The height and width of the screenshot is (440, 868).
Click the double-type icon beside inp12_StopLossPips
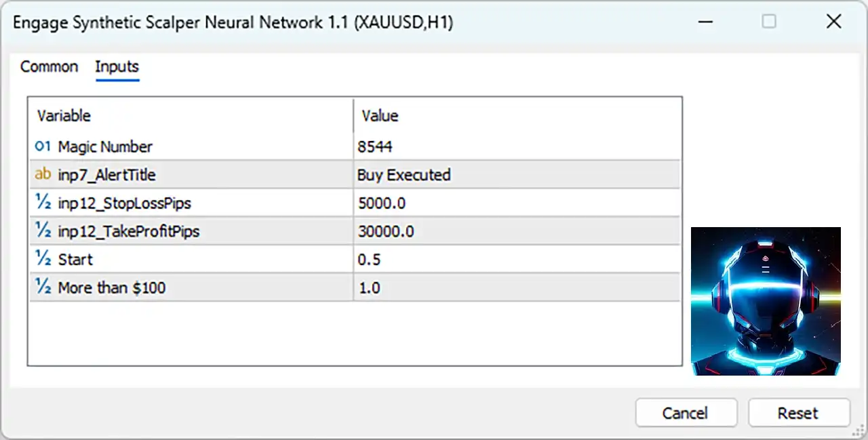[x=43, y=203]
